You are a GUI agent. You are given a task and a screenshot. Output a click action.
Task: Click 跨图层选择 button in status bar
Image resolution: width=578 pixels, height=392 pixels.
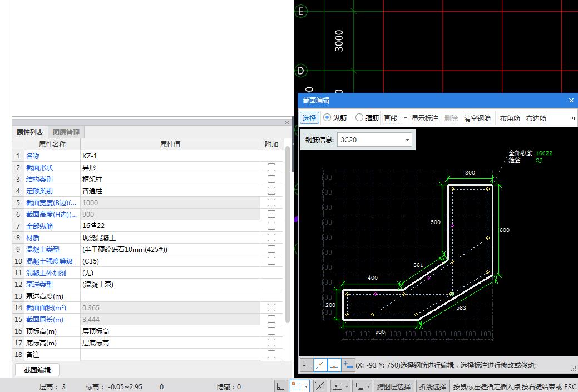pyautogui.click(x=394, y=386)
